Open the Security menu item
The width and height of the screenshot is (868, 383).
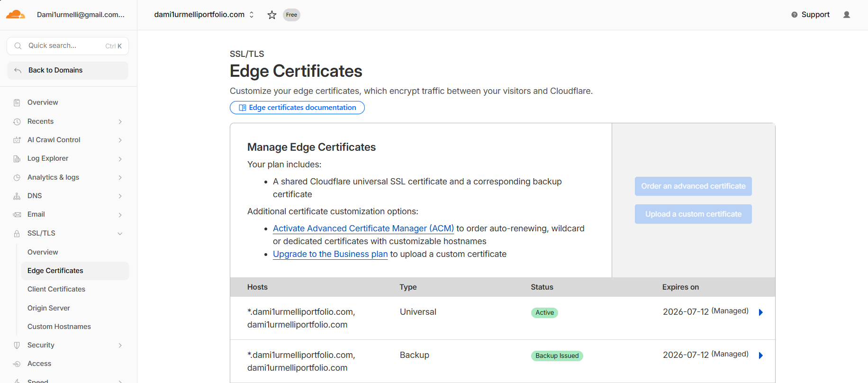[x=41, y=345]
